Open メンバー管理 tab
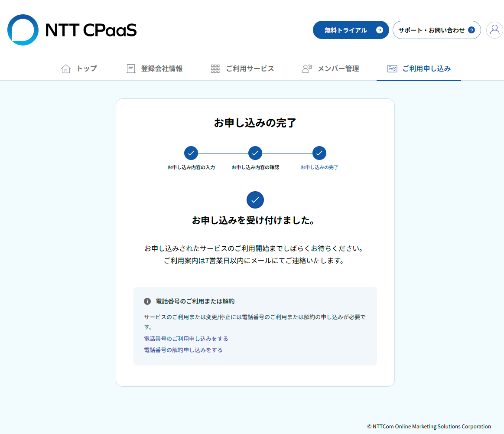Image resolution: width=504 pixels, height=434 pixels. pyautogui.click(x=331, y=69)
